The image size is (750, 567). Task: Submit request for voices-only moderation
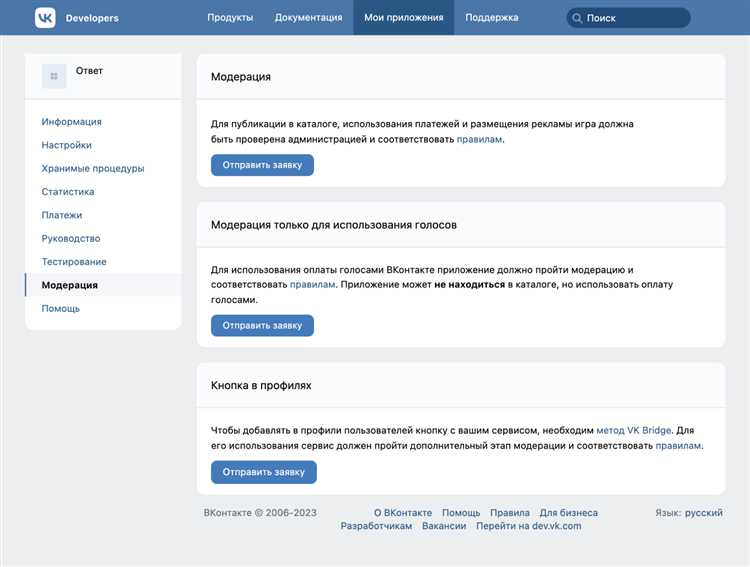[262, 325]
